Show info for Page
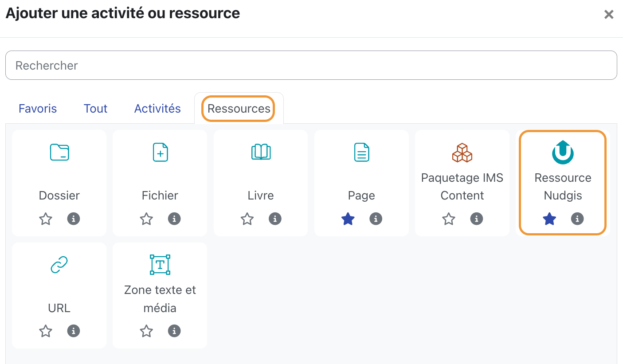Image resolution: width=623 pixels, height=364 pixels. [376, 219]
